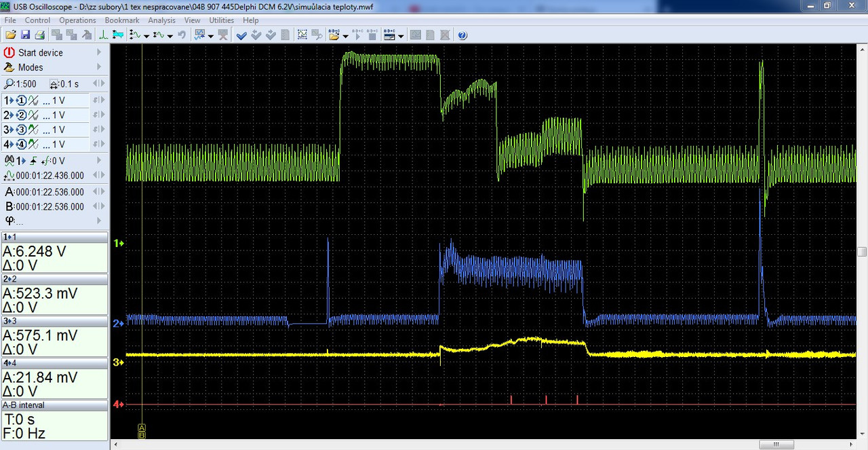The width and height of the screenshot is (868, 450).
Task: Click the Modes icon in the side panel
Action: [9, 67]
